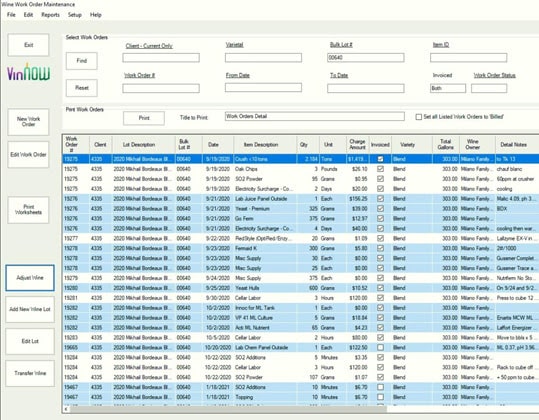Toggle Invoiced checkbox for Lab Chem Panel Outside
This screenshot has height=420, width=539.
tap(380, 347)
